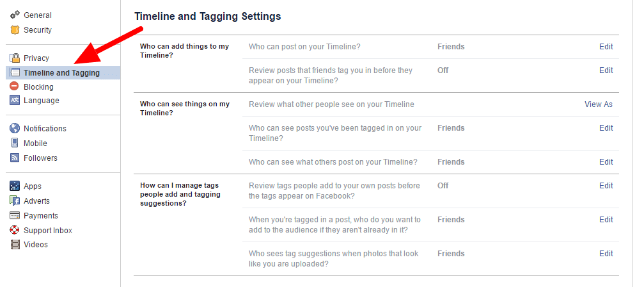
Task: Edit tag suggestions for uploaded photos
Action: (x=606, y=254)
